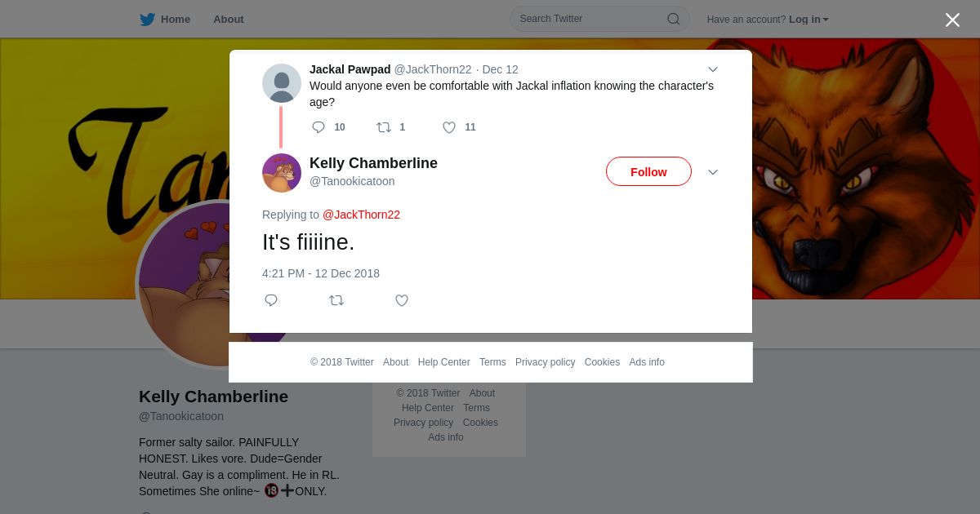Close the tweet overlay with X
The width and height of the screenshot is (980, 514).
pyautogui.click(x=952, y=20)
